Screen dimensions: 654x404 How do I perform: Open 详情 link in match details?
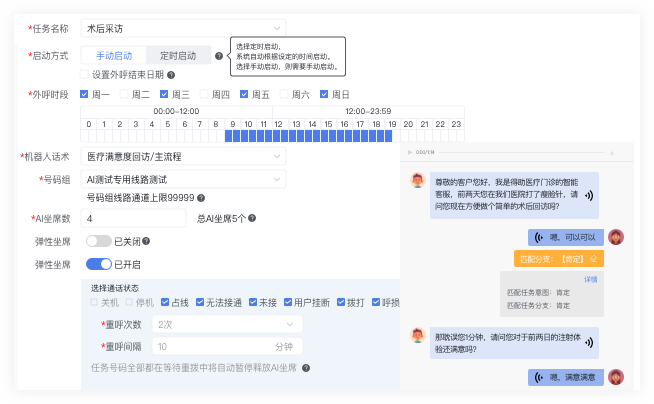[x=590, y=279]
